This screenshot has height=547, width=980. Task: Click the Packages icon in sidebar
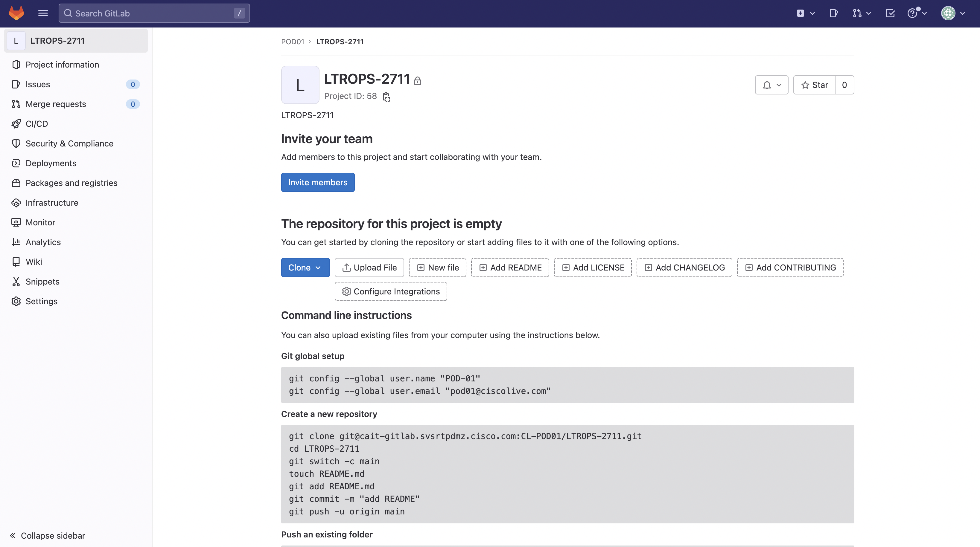pyautogui.click(x=16, y=183)
